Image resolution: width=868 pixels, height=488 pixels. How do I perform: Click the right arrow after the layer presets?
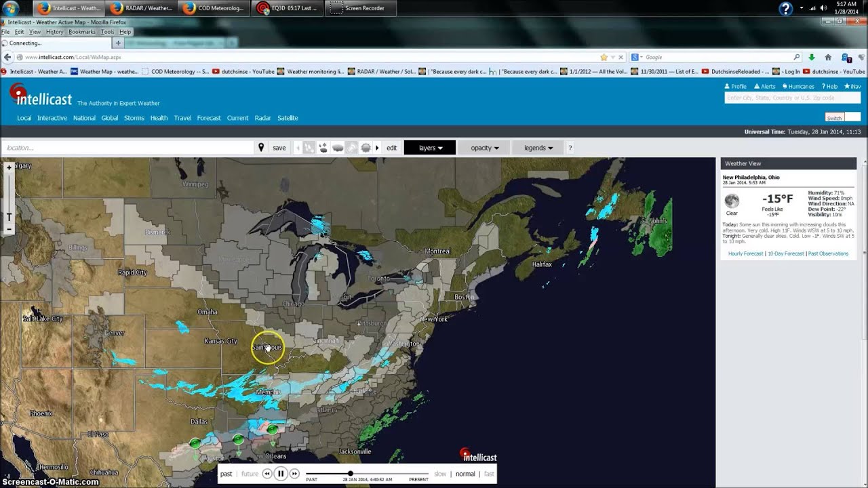click(x=378, y=148)
